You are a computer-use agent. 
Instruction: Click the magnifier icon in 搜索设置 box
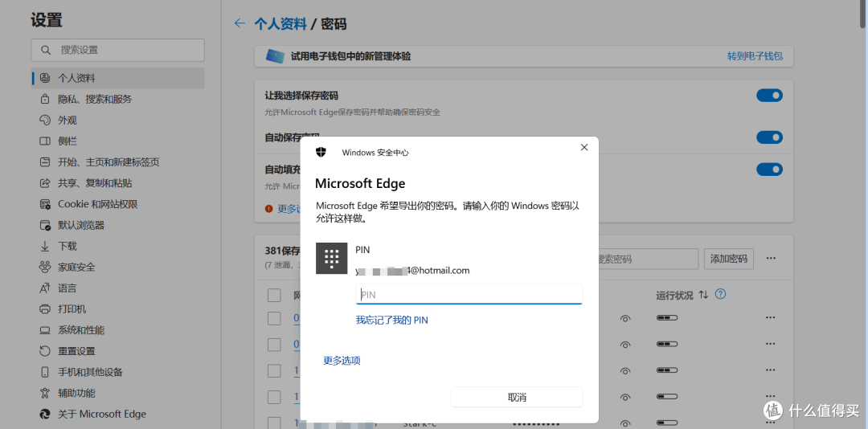click(45, 50)
